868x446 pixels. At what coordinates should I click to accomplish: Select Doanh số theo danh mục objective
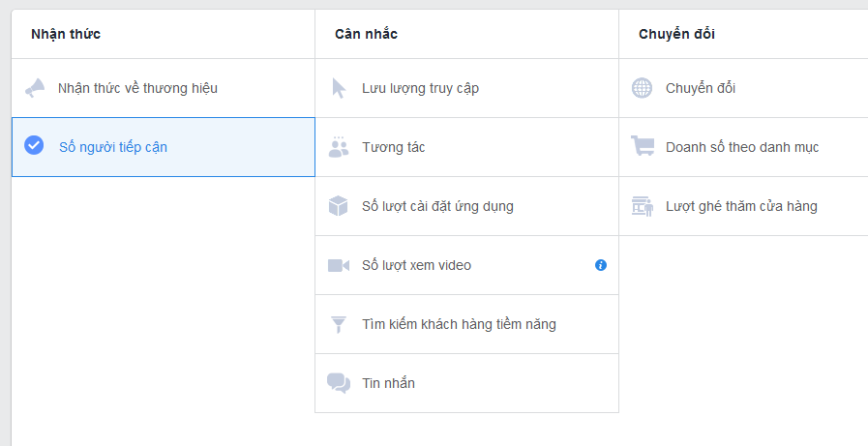point(743,147)
